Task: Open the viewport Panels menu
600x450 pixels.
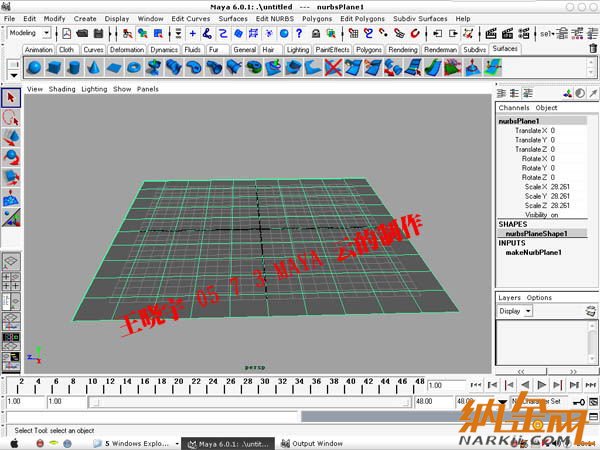Action: [148, 89]
